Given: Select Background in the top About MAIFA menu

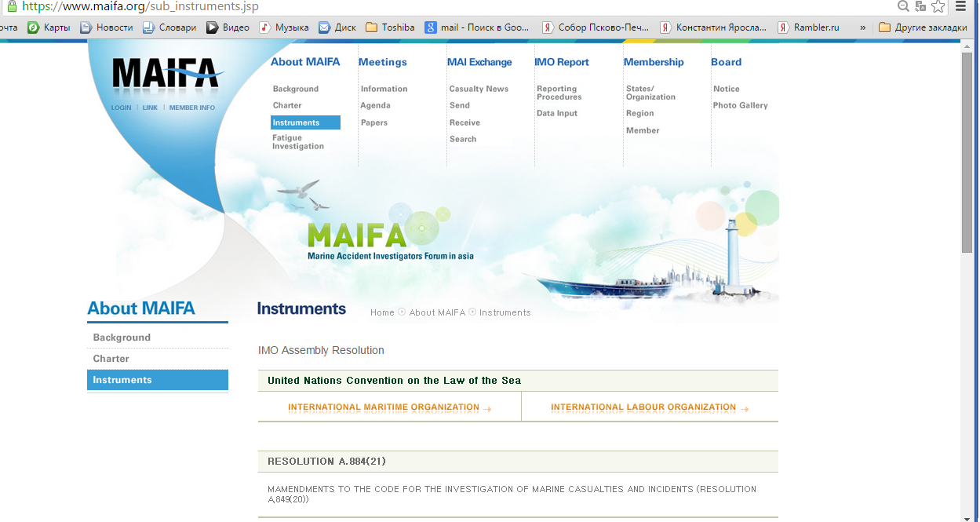Looking at the screenshot, I should [296, 89].
